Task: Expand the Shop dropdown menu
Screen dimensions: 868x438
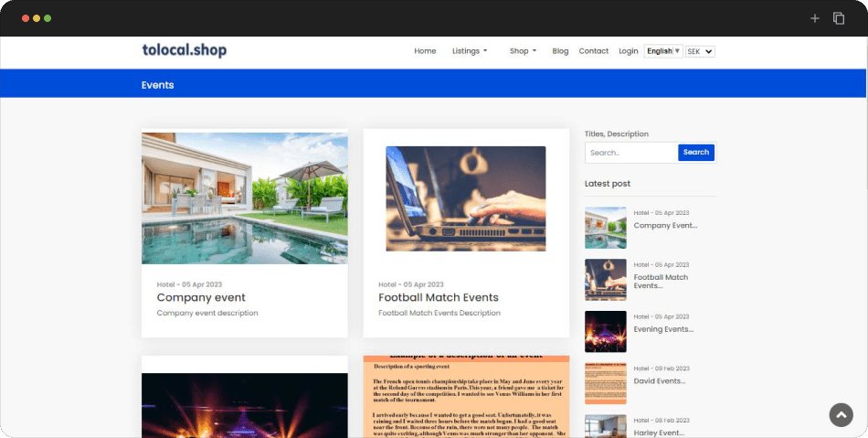Action: point(524,51)
